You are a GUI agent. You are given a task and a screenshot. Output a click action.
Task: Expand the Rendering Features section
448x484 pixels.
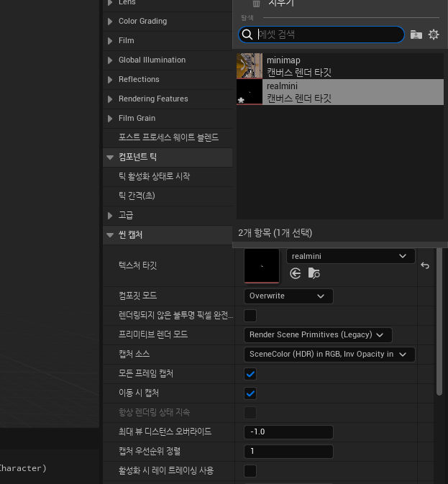point(110,99)
